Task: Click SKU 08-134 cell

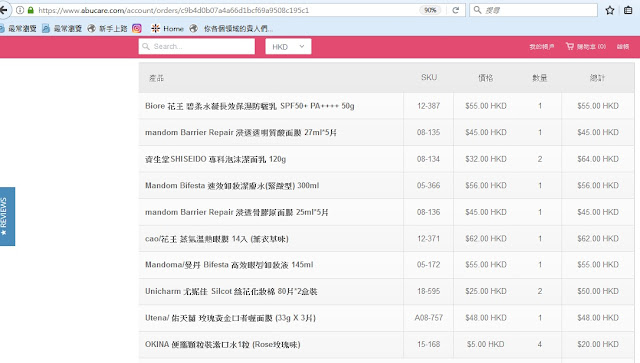Action: point(429,159)
